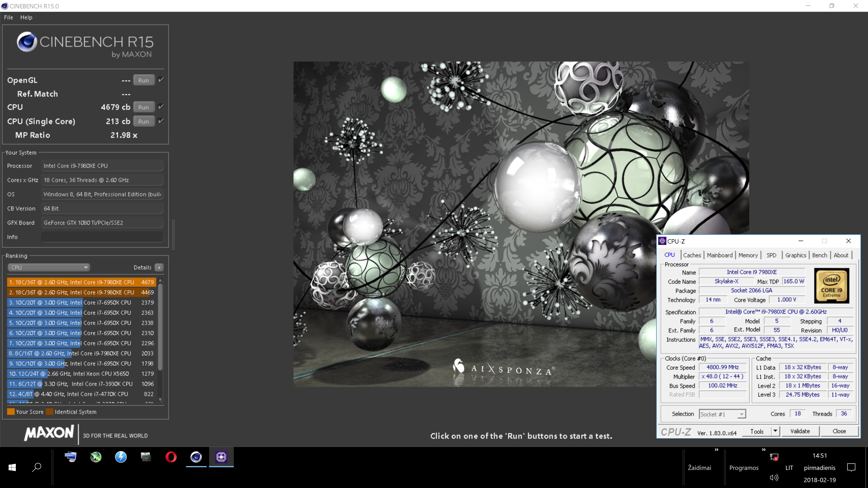Switch to CPU-Z Mainboard tab
868x488 pixels.
(x=720, y=255)
